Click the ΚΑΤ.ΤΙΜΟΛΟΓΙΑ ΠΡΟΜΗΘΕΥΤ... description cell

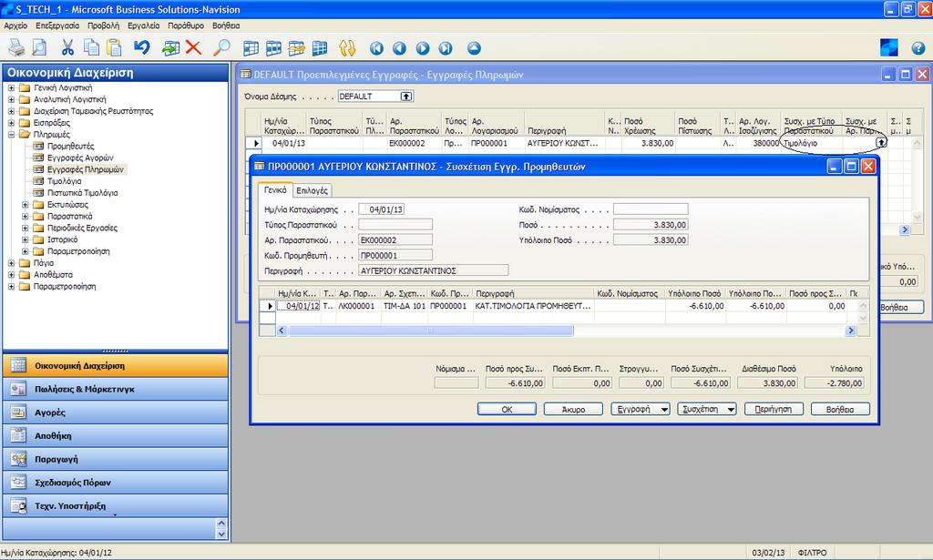[x=534, y=306]
